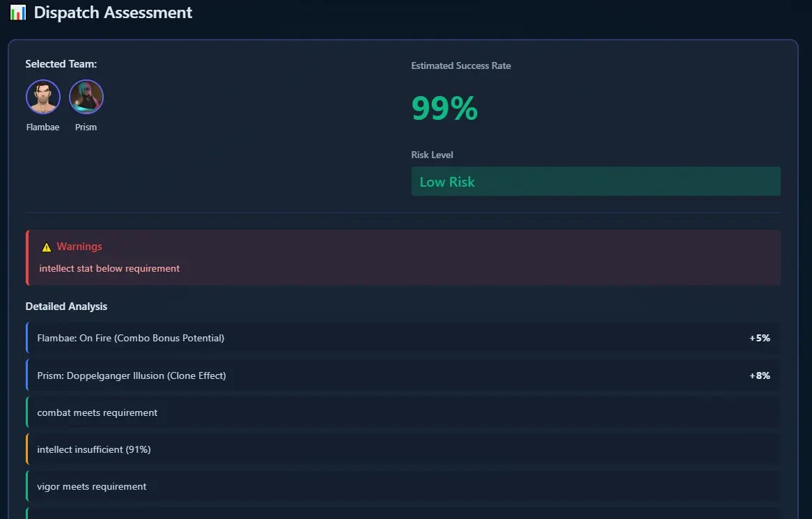Image resolution: width=812 pixels, height=519 pixels.
Task: Click the Flambae name label under the avatar
Action: pyautogui.click(x=42, y=127)
